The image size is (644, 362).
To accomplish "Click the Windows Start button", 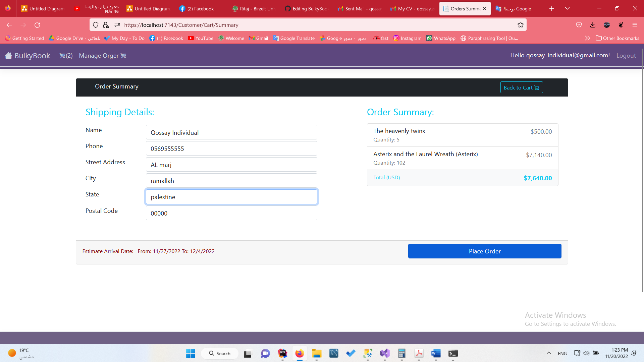I will coord(190,353).
